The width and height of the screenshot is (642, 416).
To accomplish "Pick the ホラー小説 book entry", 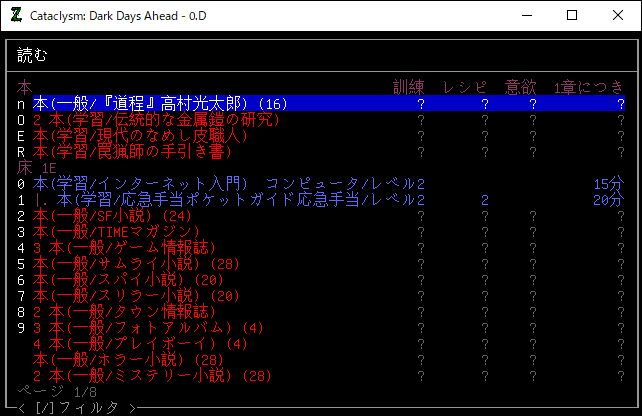I will tap(128, 360).
